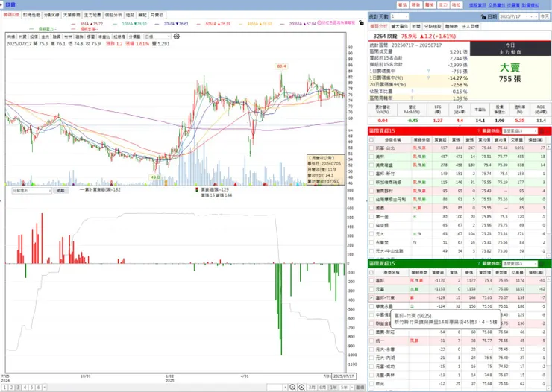Viewport: 552px width, 392px height.
Task: Tick the checkbox for 統一 row
Action: [x=371, y=341]
